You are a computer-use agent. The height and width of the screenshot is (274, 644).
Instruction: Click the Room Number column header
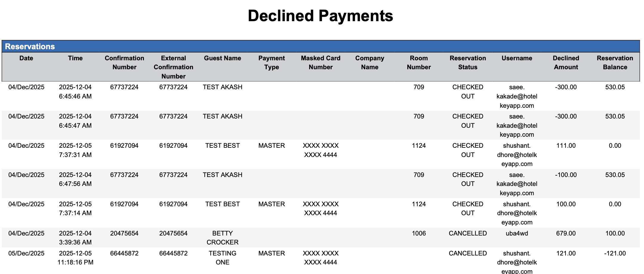pos(419,63)
